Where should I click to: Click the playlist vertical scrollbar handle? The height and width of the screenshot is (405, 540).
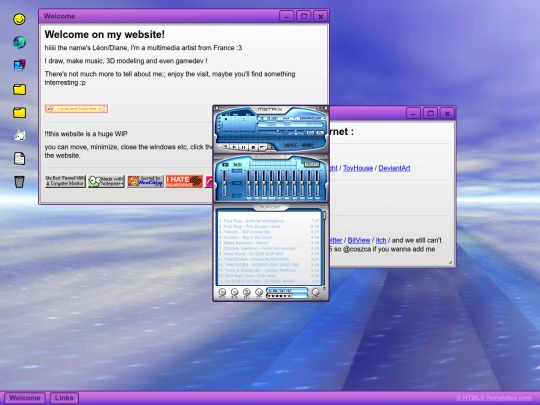[324, 215]
